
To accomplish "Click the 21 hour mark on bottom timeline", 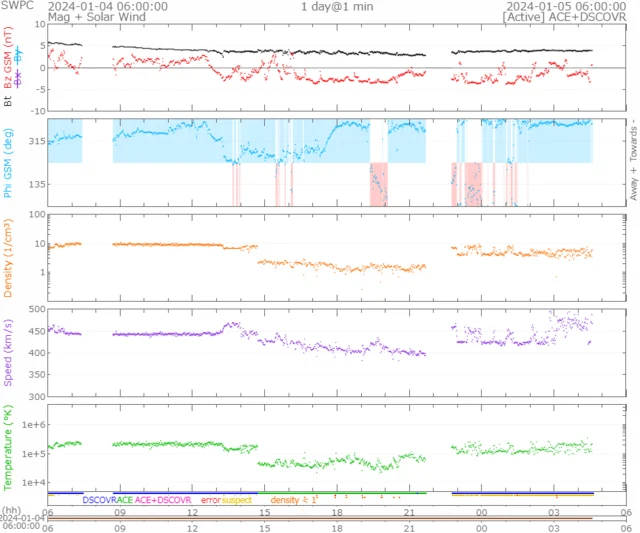I will 409,513.
